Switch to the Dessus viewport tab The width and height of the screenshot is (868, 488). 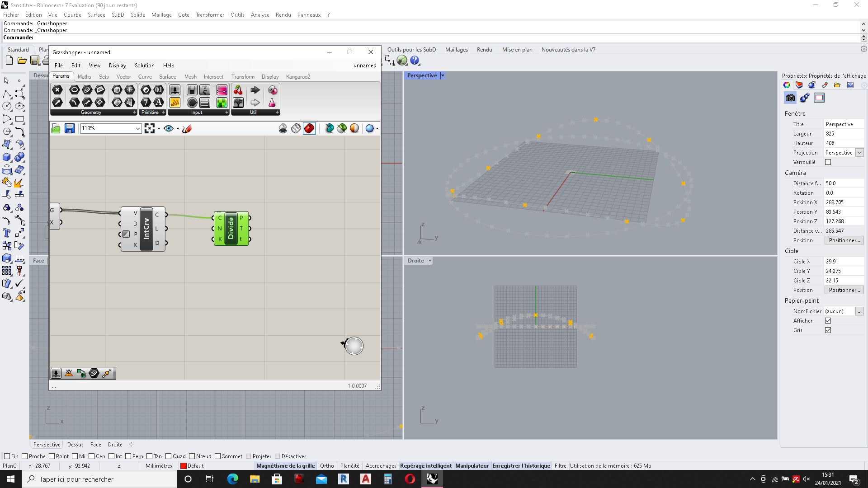[x=75, y=445]
